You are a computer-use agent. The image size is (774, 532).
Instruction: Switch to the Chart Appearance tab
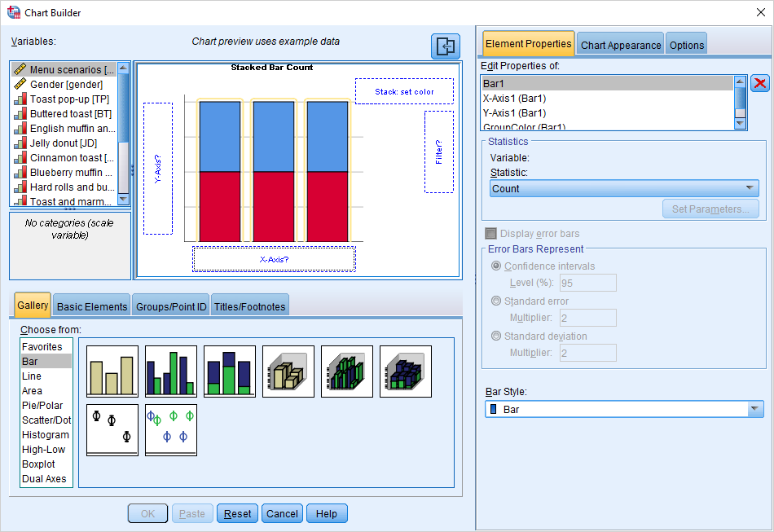pyautogui.click(x=620, y=45)
